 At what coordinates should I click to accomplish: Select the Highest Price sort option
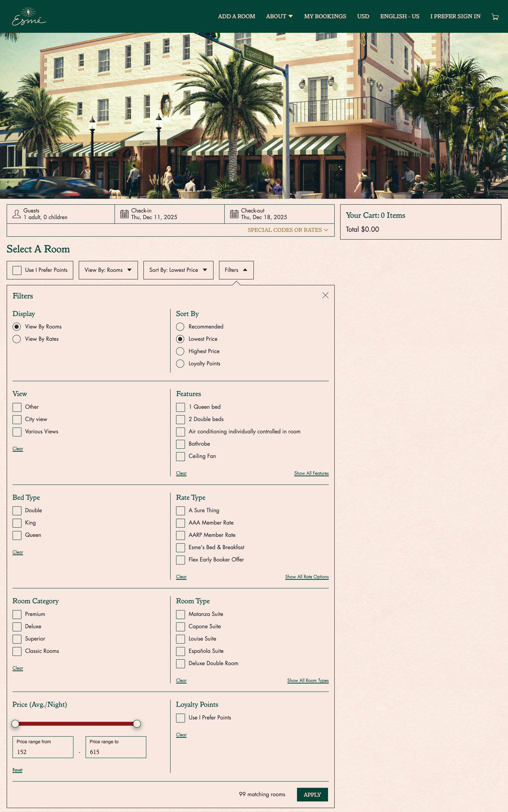(x=180, y=351)
